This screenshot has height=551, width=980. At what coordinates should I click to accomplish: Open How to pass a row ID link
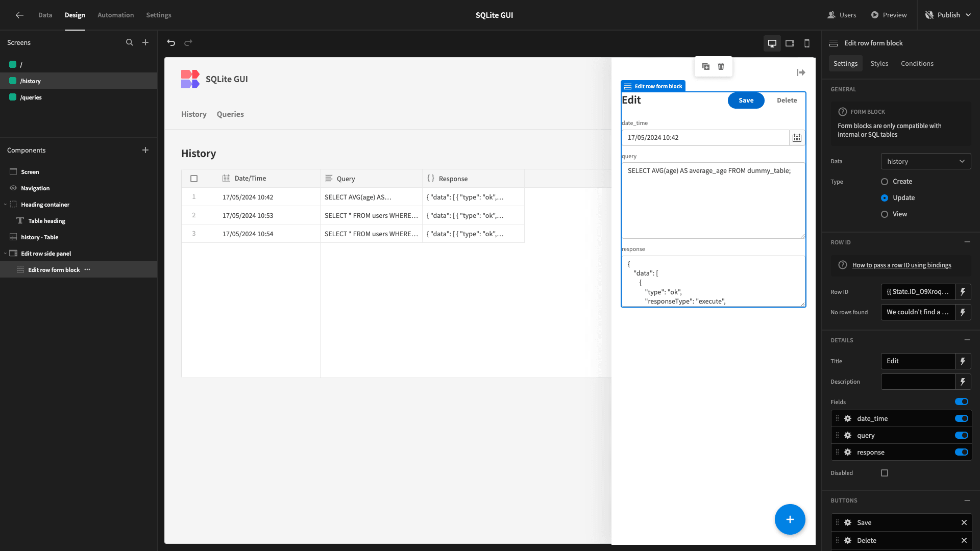(x=902, y=265)
